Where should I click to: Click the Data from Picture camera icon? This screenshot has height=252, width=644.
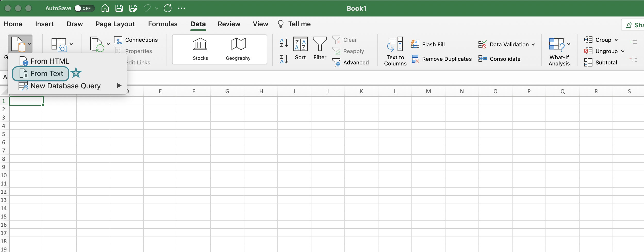[x=59, y=45]
